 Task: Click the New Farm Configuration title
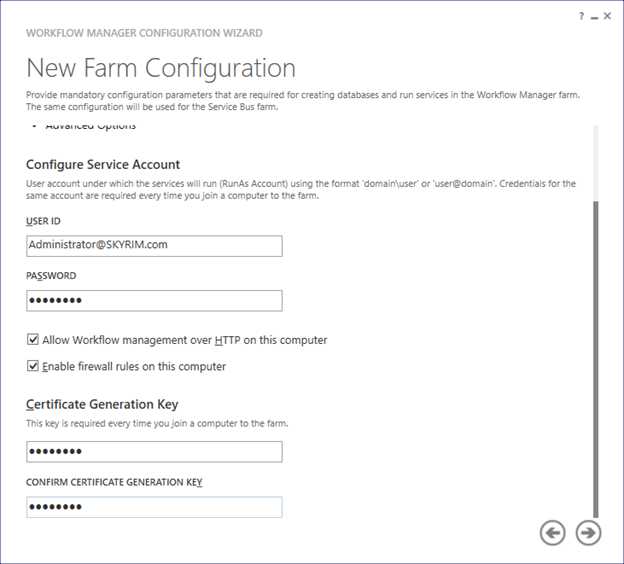(161, 68)
